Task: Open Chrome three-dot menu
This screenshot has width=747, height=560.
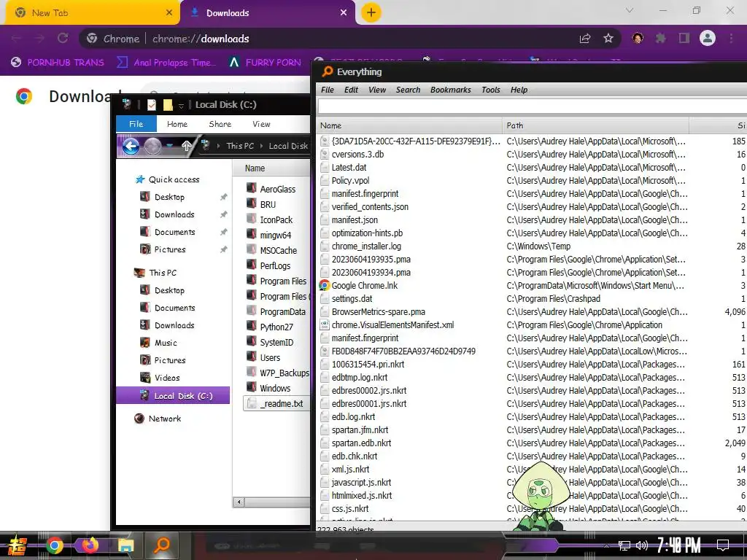Action: coord(731,38)
